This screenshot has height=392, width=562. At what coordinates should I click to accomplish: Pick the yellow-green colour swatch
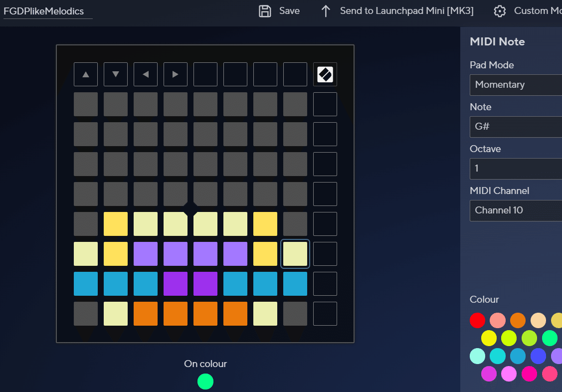(x=509, y=338)
